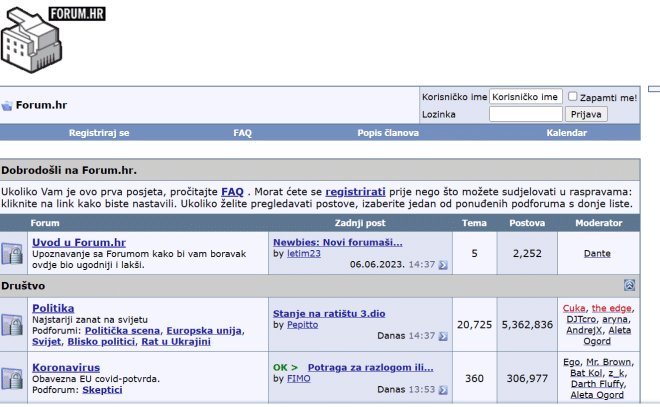660x407 pixels.
Task: Click the 2,252 posts count for Uvod
Action: click(x=527, y=253)
